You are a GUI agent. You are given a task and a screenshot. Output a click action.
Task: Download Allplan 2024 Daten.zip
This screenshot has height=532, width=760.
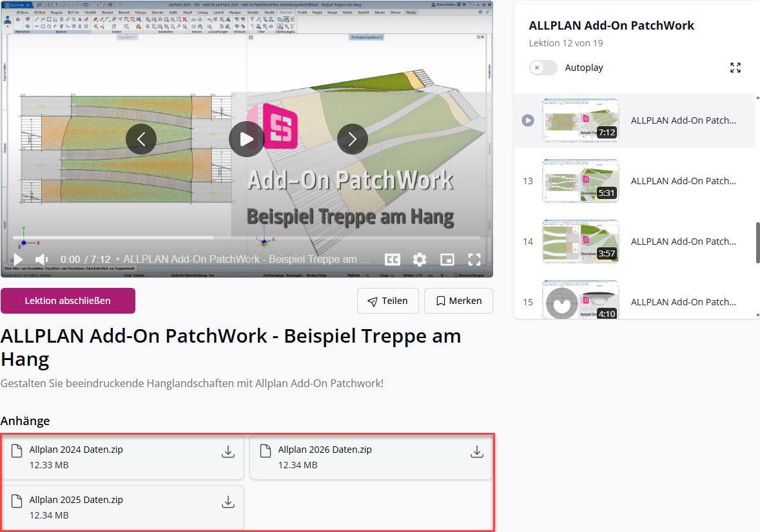(228, 452)
